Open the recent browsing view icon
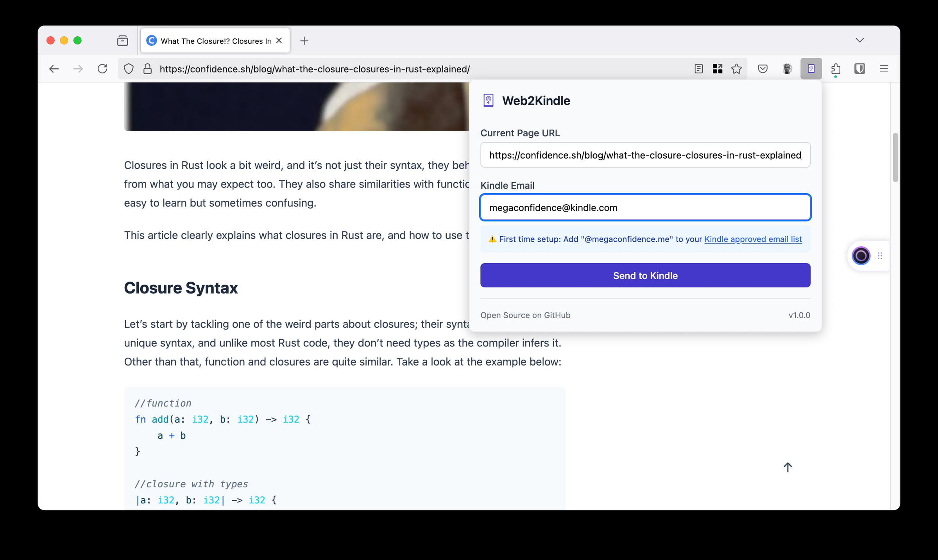Viewport: 938px width, 560px height. pyautogui.click(x=123, y=41)
